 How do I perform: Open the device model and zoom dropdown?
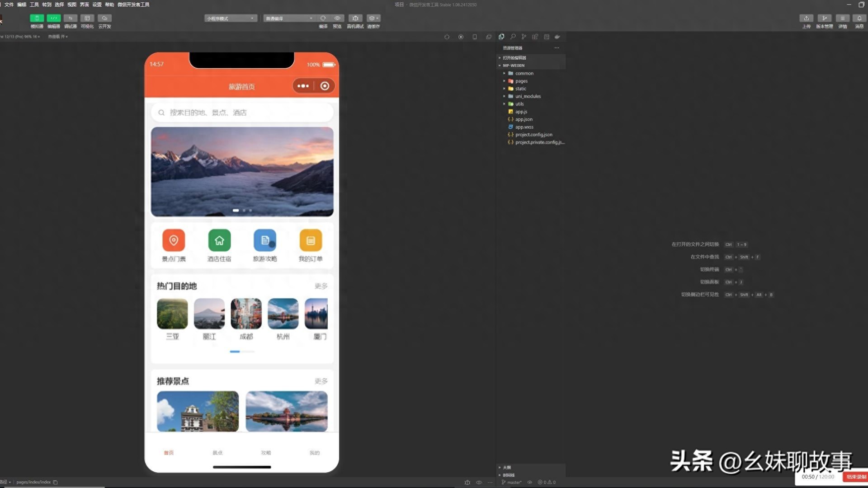point(20,37)
